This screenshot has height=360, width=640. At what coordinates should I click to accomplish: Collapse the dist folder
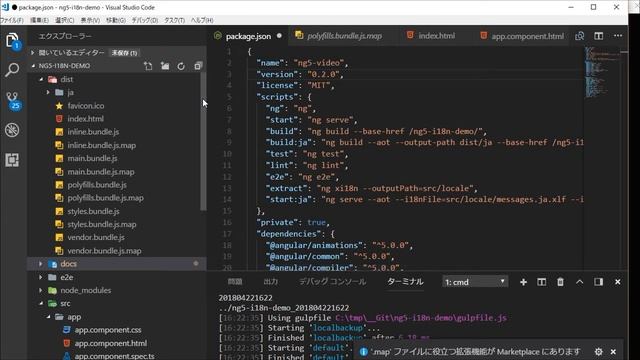click(41, 79)
